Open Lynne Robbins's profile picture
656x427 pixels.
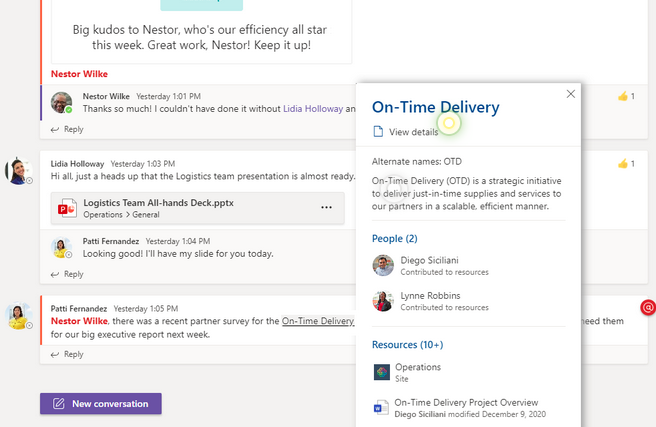383,301
